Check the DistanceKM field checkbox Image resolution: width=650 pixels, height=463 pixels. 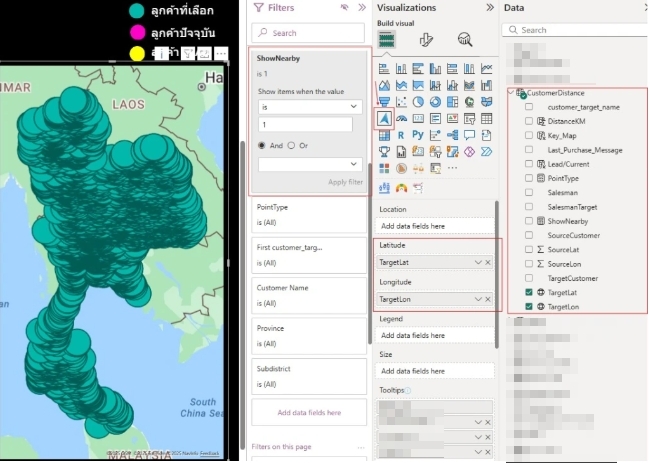(x=529, y=120)
